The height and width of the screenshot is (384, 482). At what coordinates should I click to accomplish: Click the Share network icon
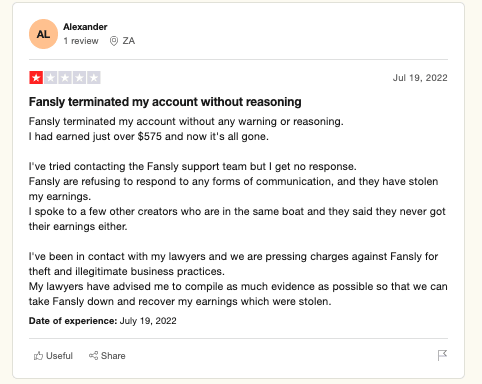[x=93, y=356]
